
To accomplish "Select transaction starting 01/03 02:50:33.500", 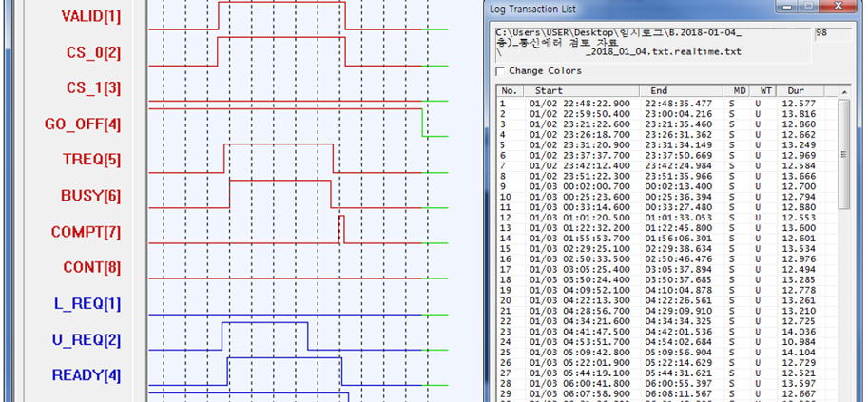I will click(x=667, y=259).
